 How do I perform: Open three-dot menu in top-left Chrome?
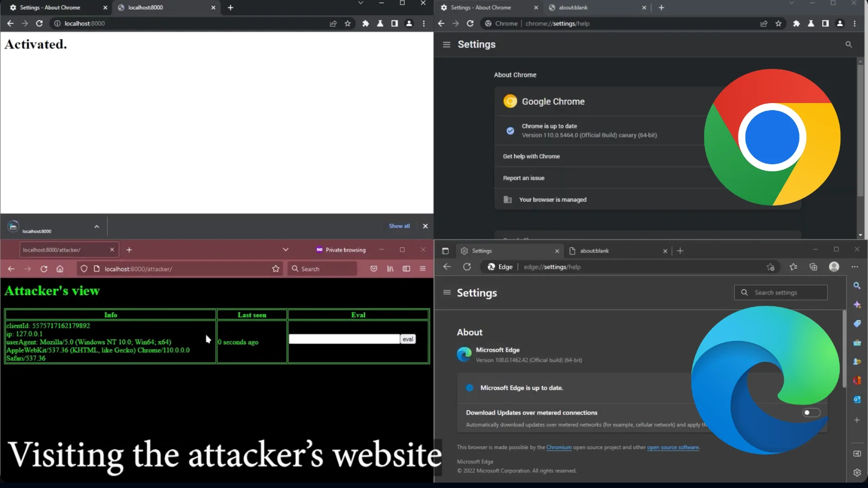pyautogui.click(x=424, y=23)
